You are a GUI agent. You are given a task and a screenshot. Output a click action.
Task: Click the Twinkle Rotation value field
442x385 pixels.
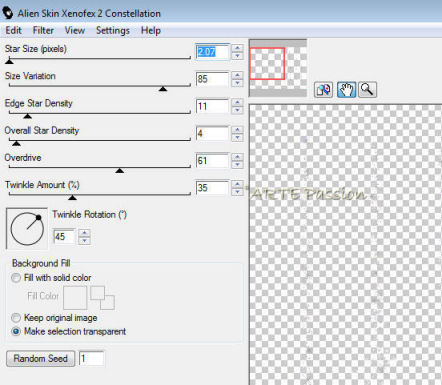click(64, 237)
